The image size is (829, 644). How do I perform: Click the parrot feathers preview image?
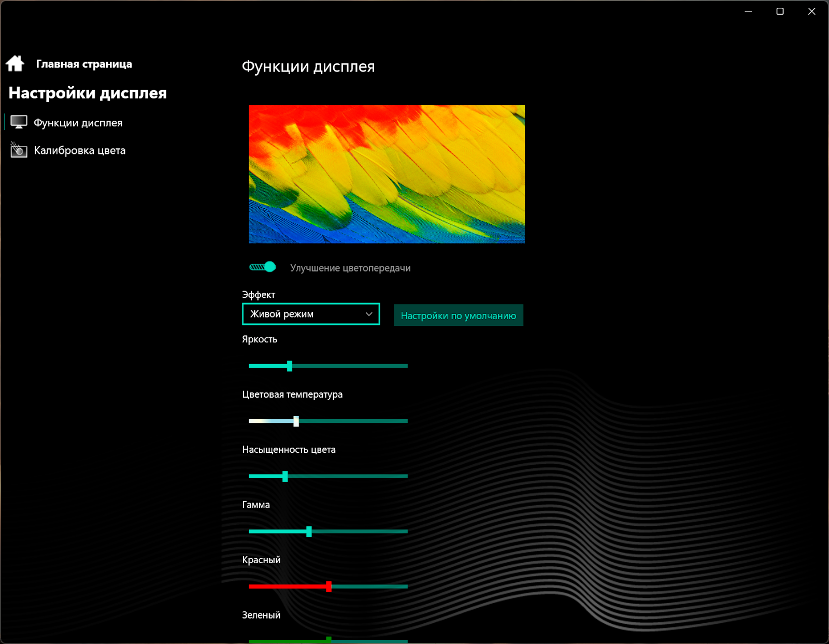(387, 174)
